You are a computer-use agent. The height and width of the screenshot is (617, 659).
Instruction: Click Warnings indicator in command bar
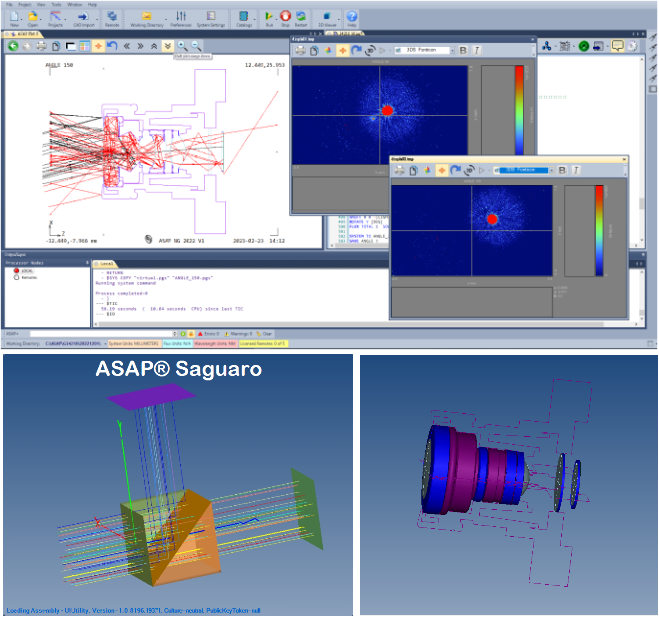pos(238,334)
